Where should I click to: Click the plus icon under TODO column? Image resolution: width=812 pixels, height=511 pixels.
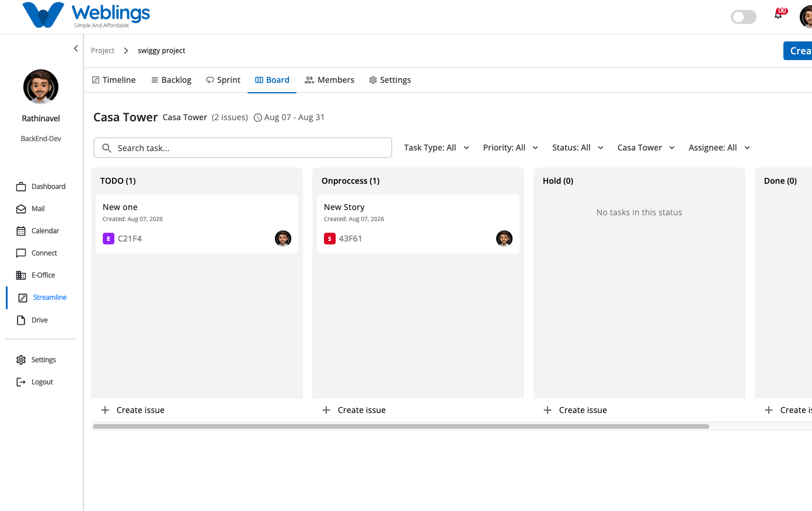click(105, 410)
